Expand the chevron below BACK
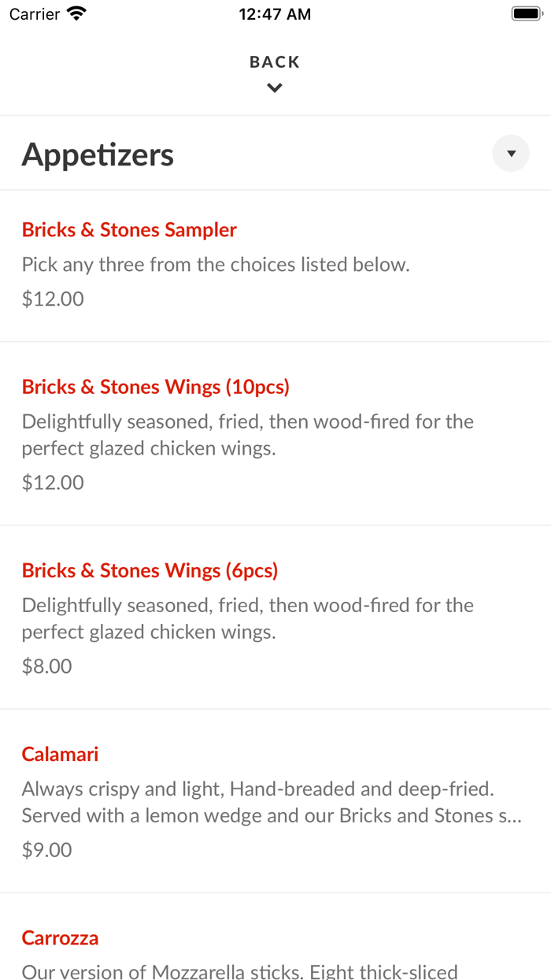551x980 pixels. 275,87
